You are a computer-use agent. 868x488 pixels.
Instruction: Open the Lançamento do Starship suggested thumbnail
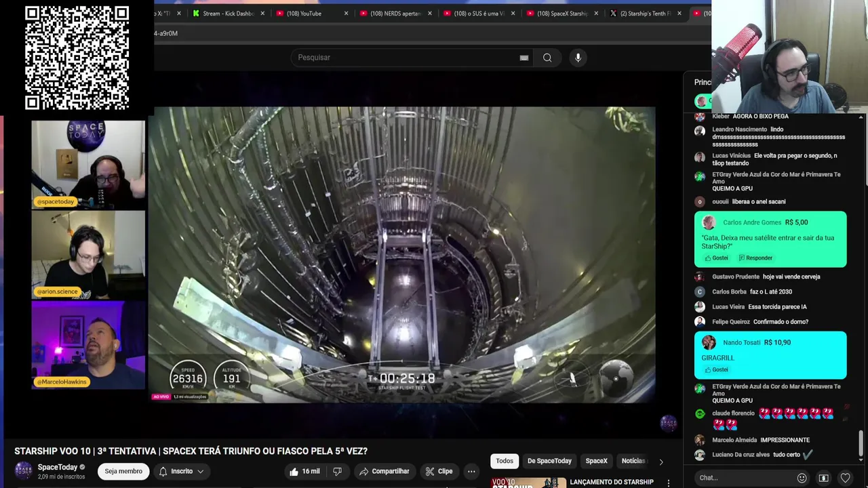(528, 483)
